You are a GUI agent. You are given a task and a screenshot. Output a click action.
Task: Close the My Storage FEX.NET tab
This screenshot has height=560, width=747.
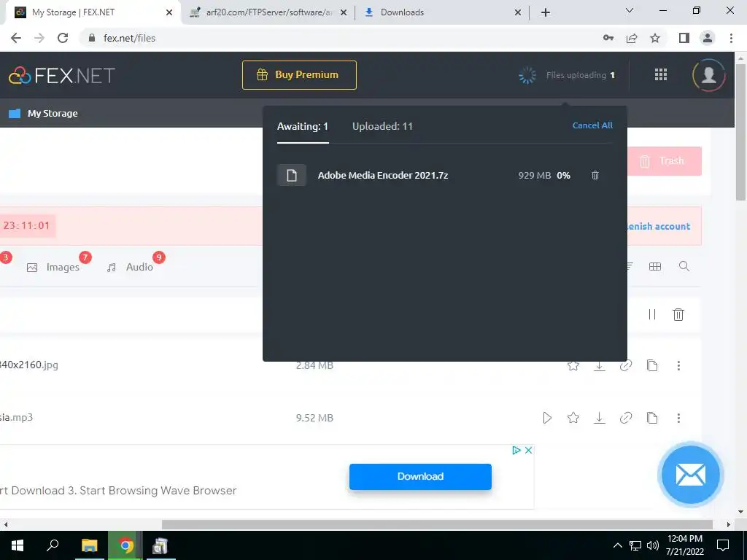[x=169, y=12]
